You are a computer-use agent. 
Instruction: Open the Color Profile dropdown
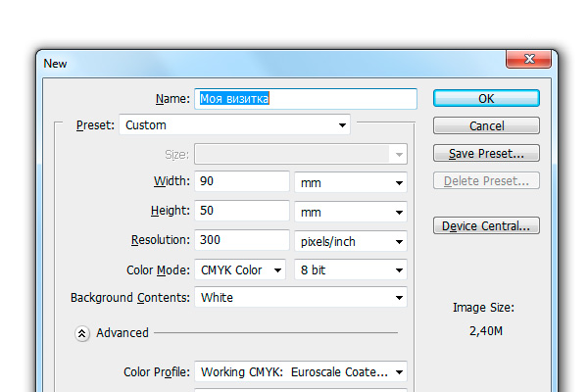(301, 371)
